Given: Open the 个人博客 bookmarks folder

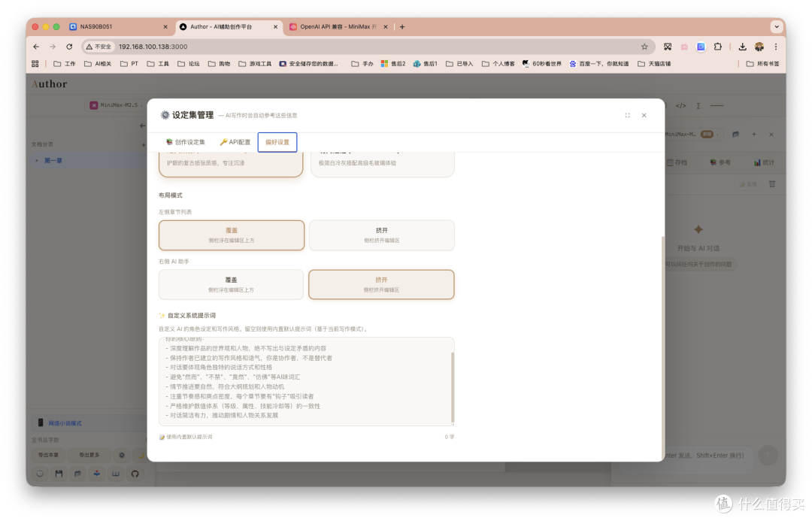Looking at the screenshot, I should [498, 64].
